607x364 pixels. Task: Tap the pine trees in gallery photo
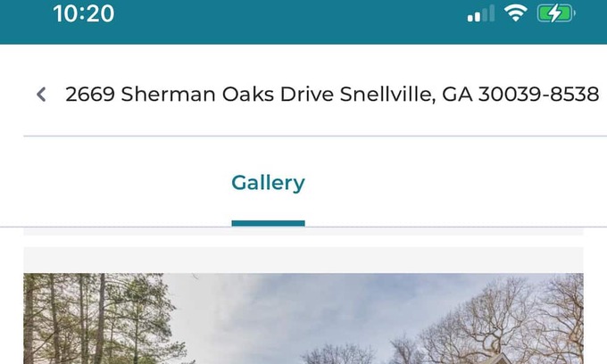click(96, 318)
